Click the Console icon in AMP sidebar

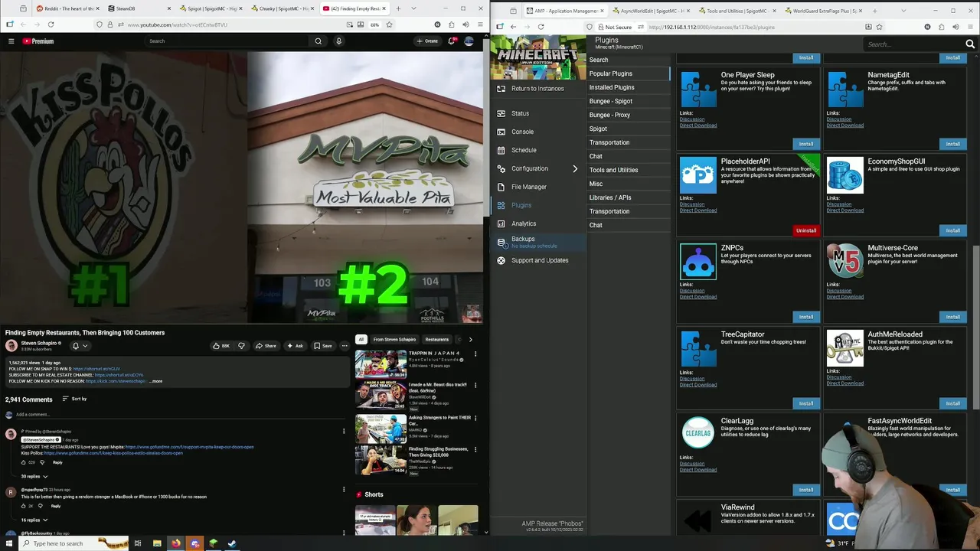501,132
